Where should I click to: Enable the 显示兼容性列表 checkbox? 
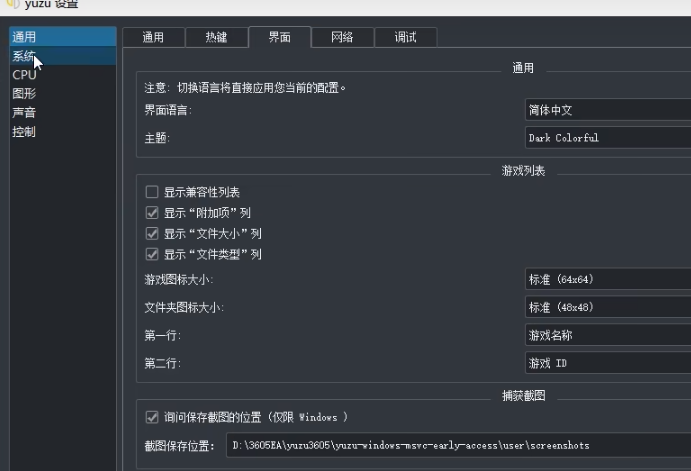[x=152, y=192]
